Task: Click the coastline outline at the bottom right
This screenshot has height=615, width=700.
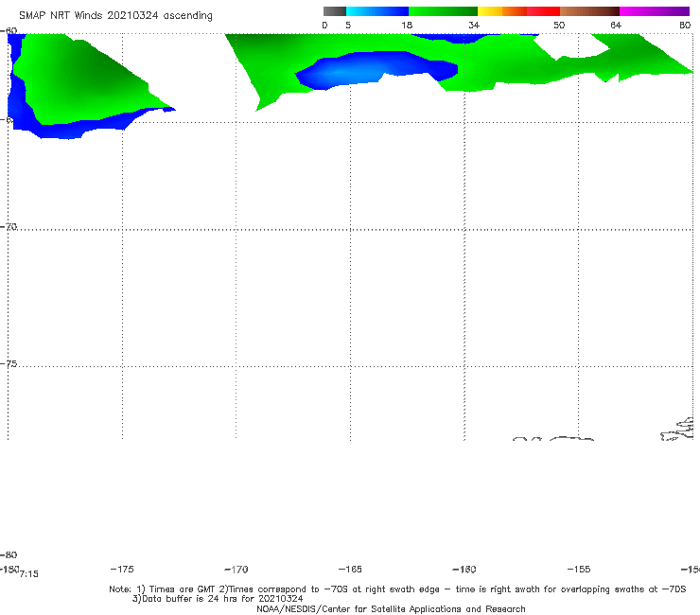Action: point(678,430)
